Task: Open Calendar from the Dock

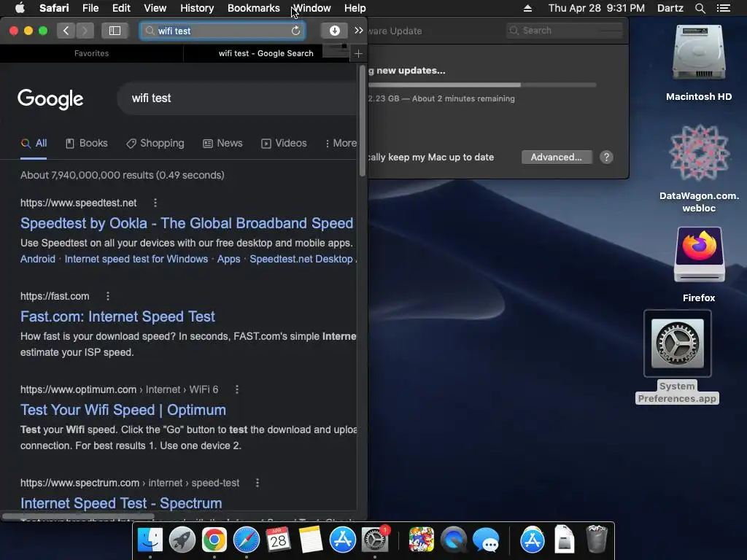Action: pyautogui.click(x=278, y=540)
